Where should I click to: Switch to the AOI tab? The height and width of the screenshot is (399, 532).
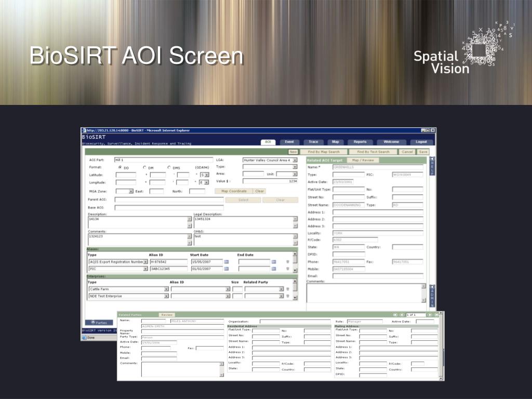tap(268, 142)
